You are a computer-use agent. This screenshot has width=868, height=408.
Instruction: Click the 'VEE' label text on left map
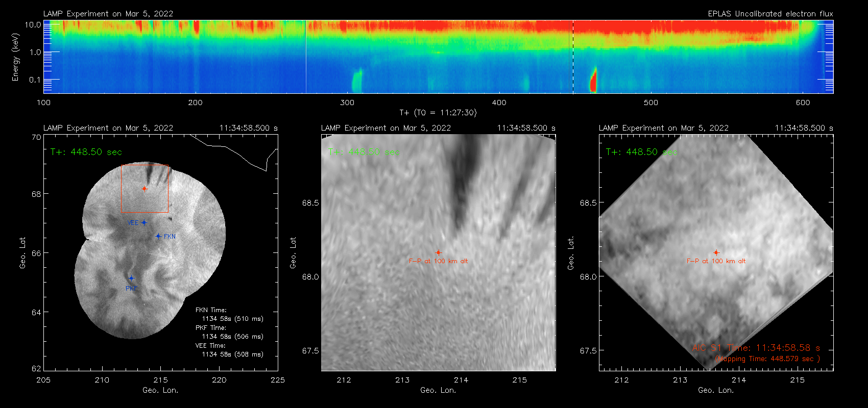[133, 223]
